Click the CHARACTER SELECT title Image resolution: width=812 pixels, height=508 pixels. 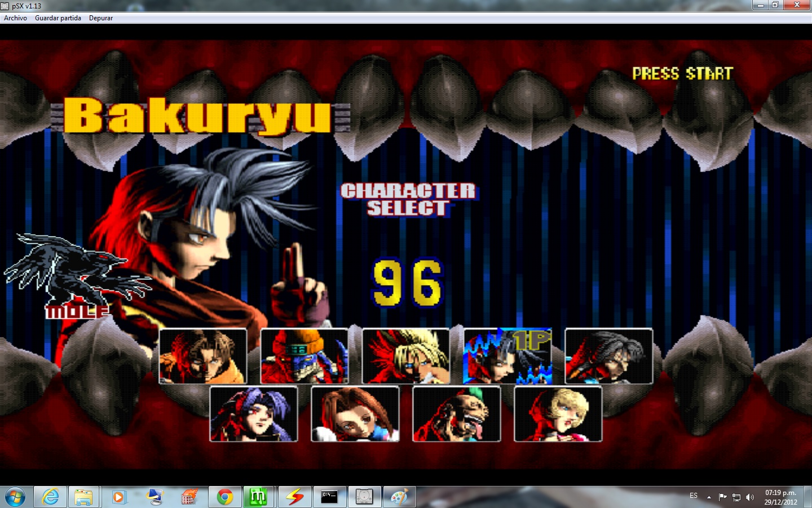click(x=408, y=199)
